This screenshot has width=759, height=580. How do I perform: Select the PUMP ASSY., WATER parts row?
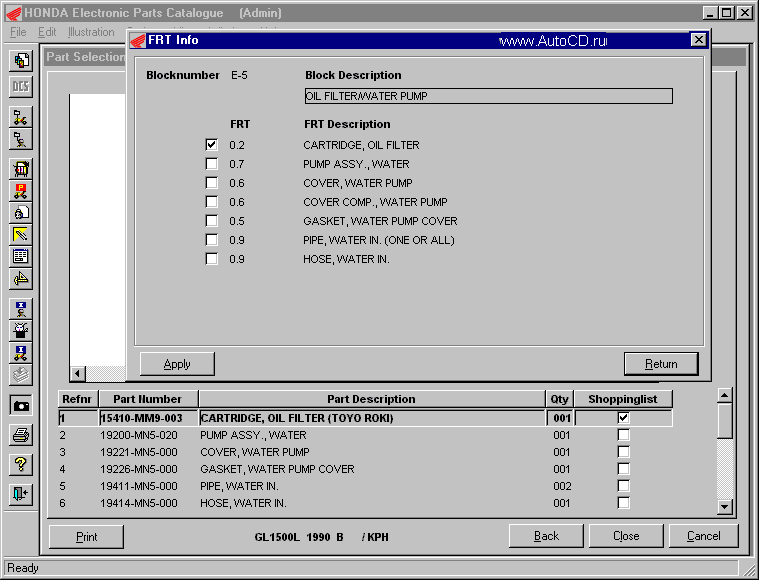365,435
